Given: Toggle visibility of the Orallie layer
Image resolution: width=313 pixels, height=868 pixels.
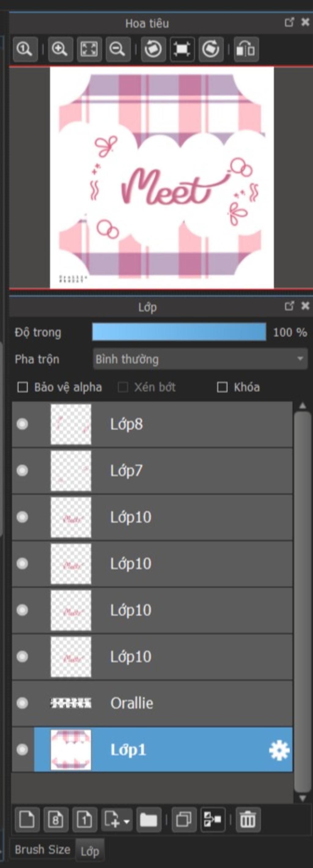Looking at the screenshot, I should (x=22, y=703).
